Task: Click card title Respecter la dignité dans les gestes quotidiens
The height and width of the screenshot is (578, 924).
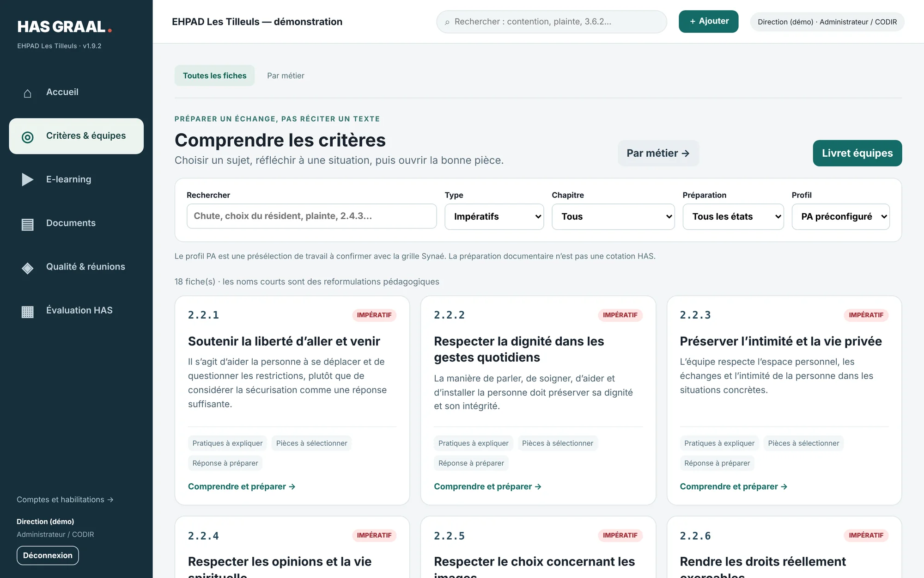Action: [519, 349]
